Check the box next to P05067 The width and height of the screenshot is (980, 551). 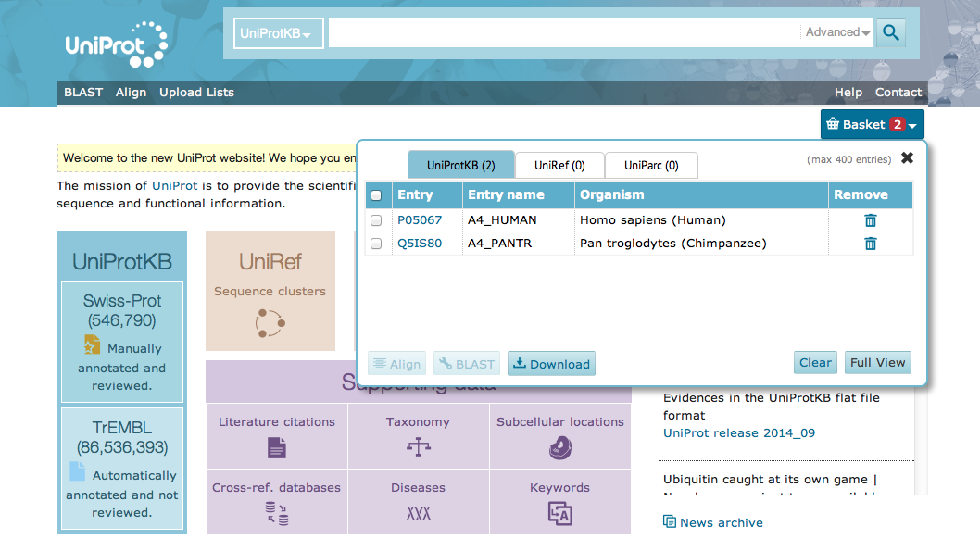tap(376, 220)
